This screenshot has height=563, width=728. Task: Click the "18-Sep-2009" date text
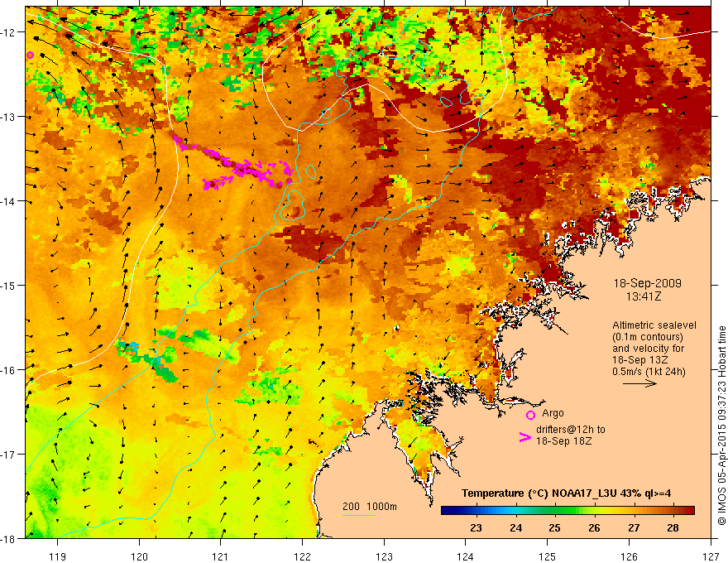[x=648, y=283]
